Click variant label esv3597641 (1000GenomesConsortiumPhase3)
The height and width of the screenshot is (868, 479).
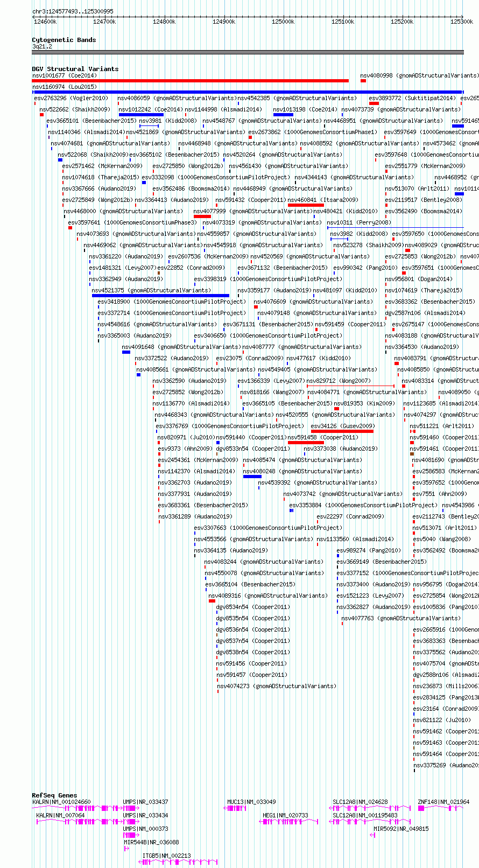coord(132,222)
